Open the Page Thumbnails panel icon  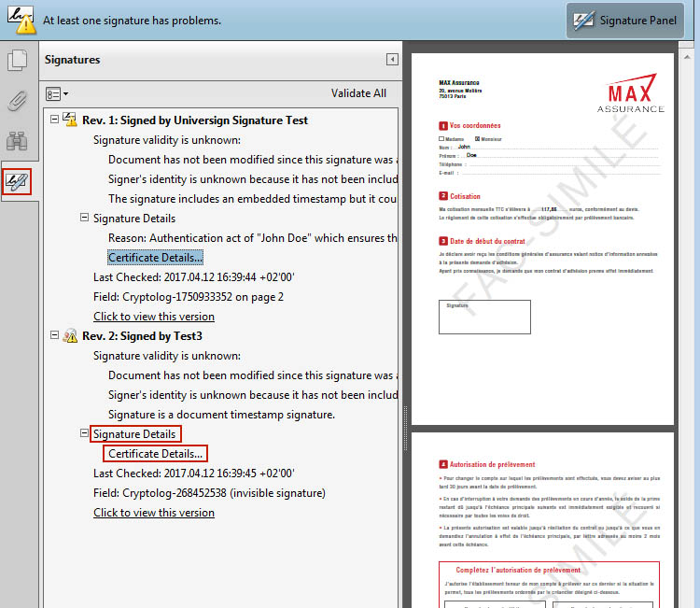pyautogui.click(x=17, y=62)
